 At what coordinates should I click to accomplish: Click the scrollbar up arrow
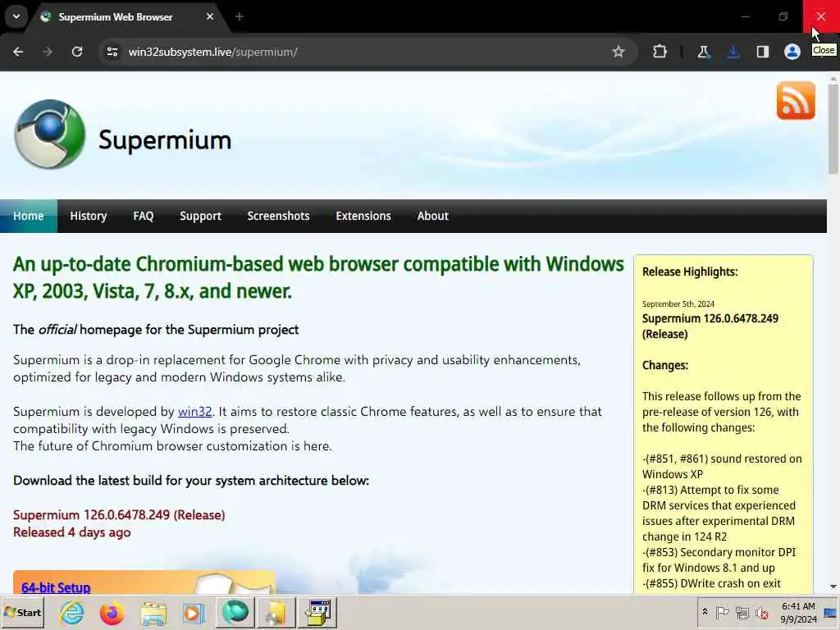click(833, 78)
